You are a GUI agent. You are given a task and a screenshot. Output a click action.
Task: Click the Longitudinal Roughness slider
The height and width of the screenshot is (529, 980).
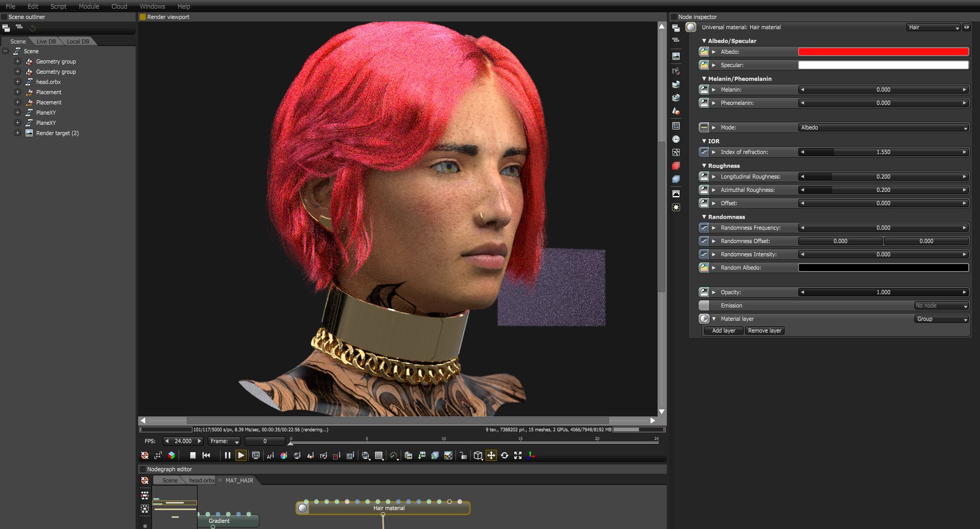[883, 177]
